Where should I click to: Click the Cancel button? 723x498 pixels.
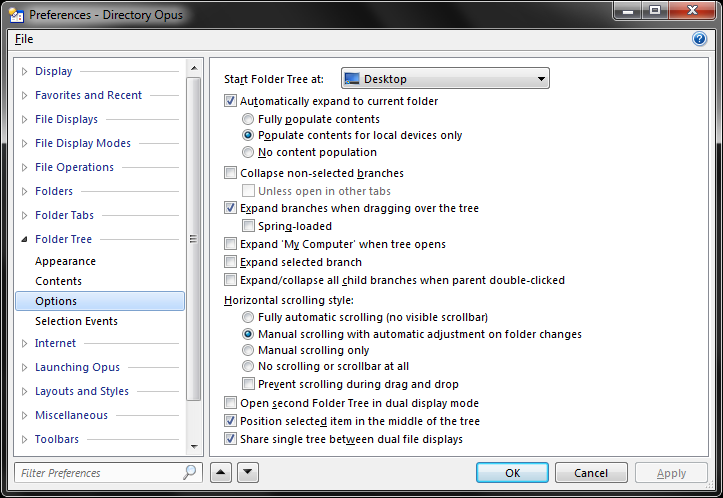pos(591,473)
